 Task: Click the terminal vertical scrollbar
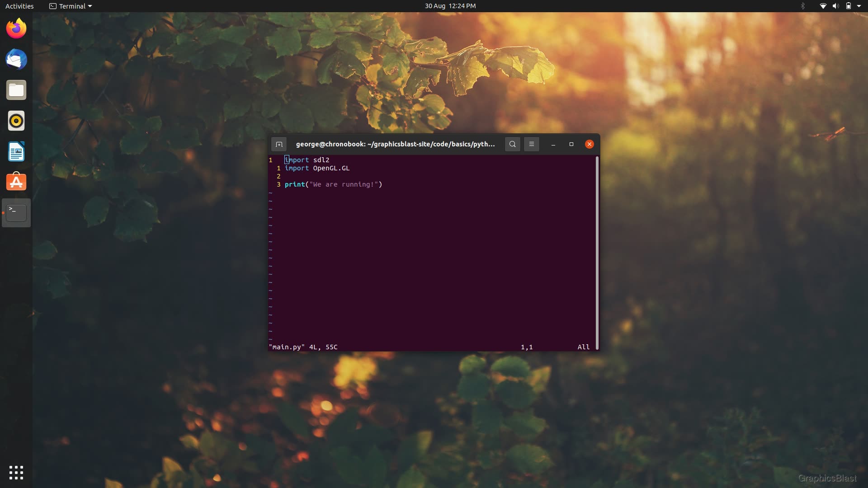point(597,253)
